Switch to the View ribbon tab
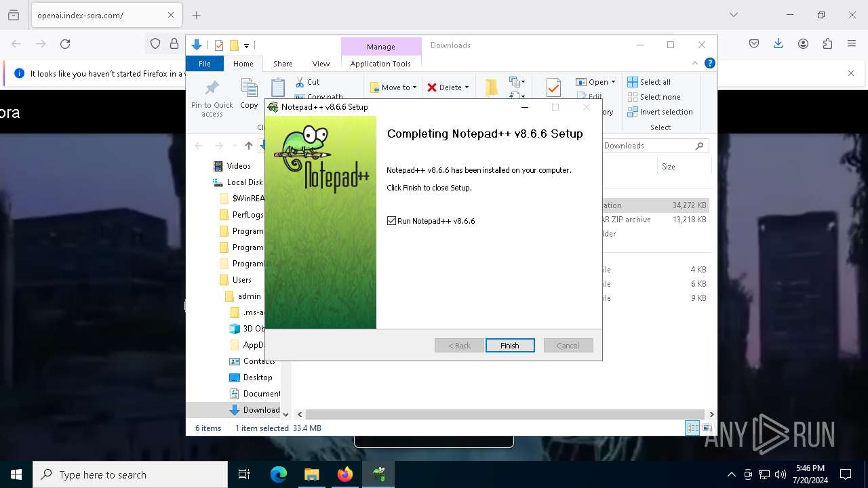 pos(321,64)
